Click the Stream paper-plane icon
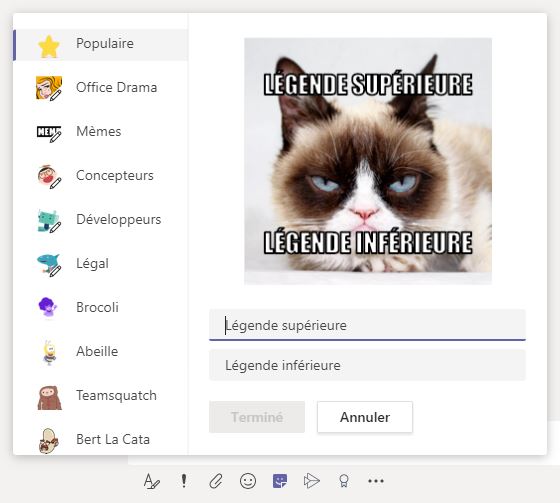 pyautogui.click(x=311, y=481)
